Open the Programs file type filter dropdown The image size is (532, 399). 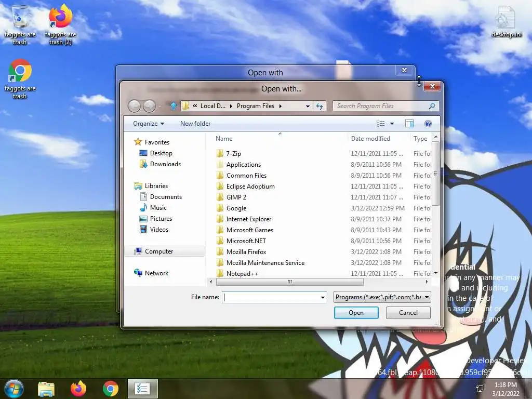(x=382, y=297)
